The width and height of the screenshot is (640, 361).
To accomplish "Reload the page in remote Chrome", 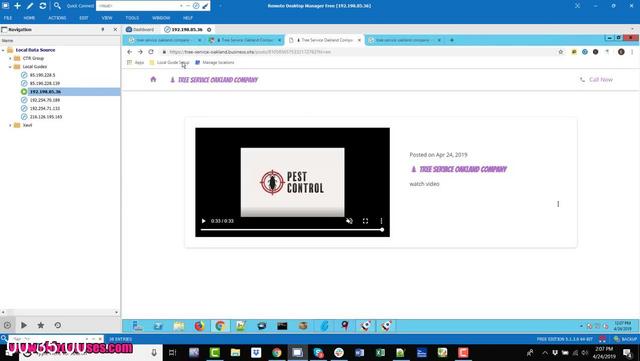I will coord(151,52).
